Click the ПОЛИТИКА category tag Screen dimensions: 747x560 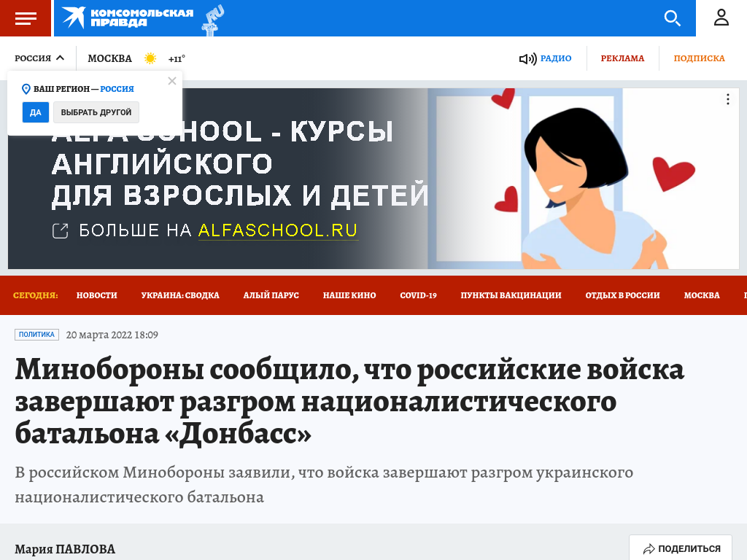[36, 334]
